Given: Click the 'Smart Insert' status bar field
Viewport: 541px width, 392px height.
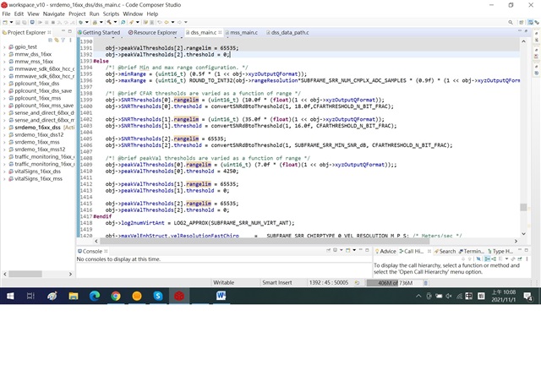Looking at the screenshot, I should coord(277,283).
